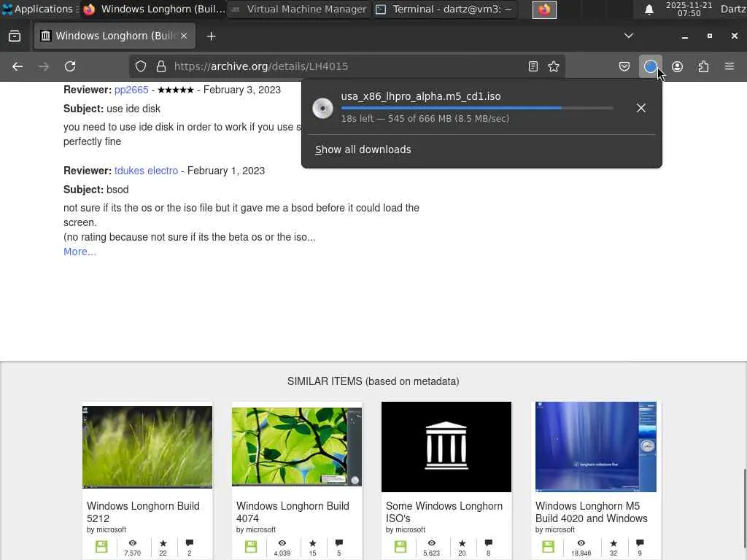Open tracking protection shield icon
747x560 pixels.
pos(141,66)
